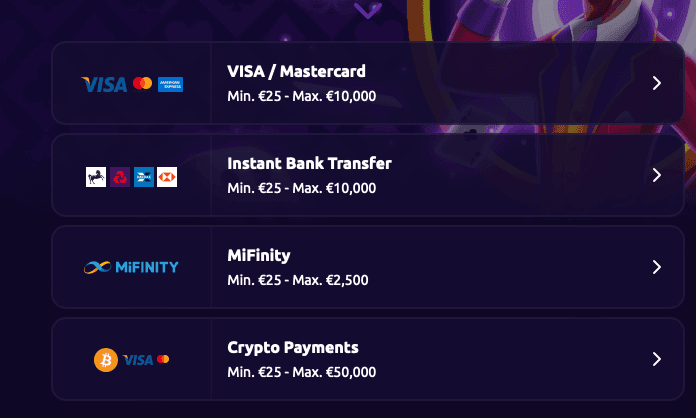The width and height of the screenshot is (696, 418).
Task: Open the VISA / Mastercard row arrow
Action: click(x=656, y=83)
